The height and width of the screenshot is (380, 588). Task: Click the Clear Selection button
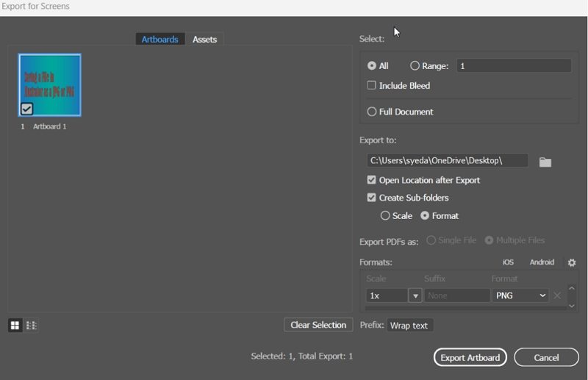point(318,325)
